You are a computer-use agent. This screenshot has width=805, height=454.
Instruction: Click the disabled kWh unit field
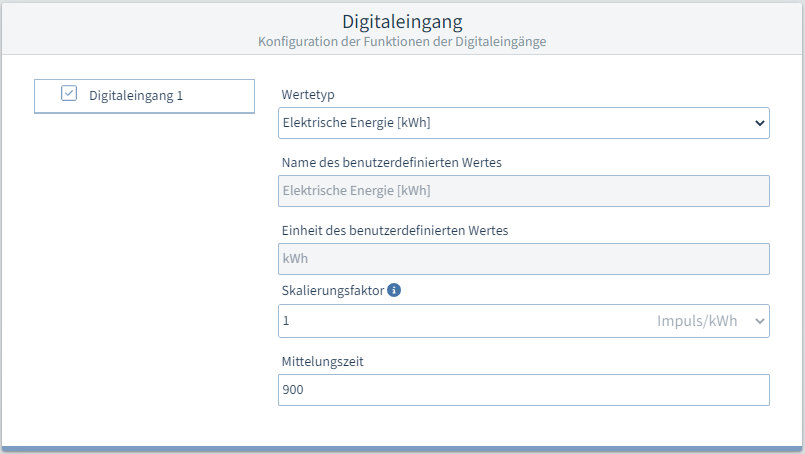coord(523,259)
